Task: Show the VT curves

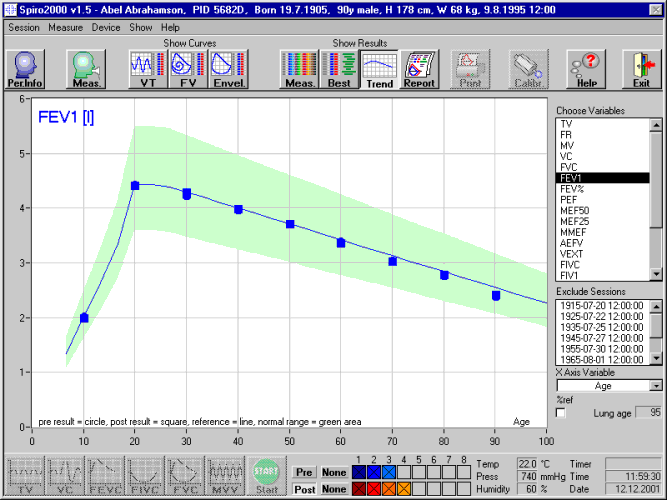Action: tap(146, 71)
